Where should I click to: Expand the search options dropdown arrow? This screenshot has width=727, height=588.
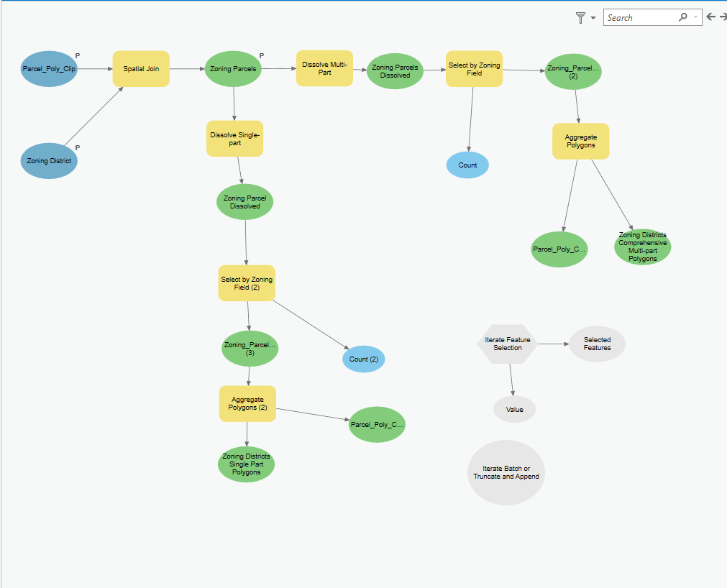coord(695,17)
